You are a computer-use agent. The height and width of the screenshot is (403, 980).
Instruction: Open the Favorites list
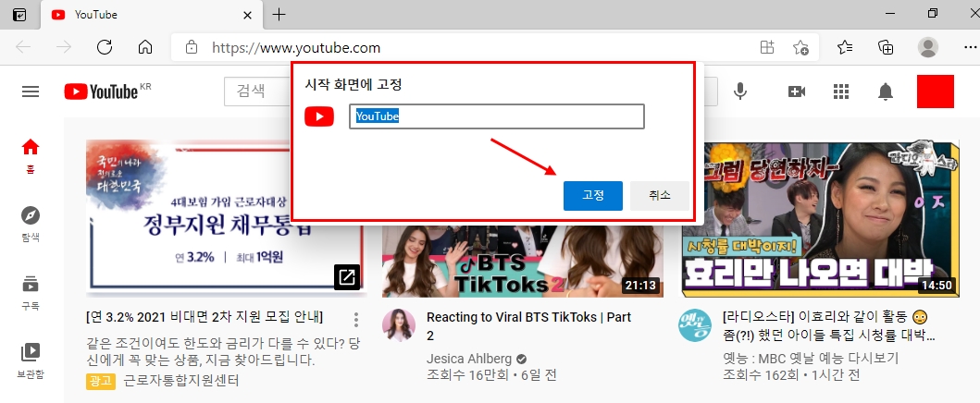[844, 47]
